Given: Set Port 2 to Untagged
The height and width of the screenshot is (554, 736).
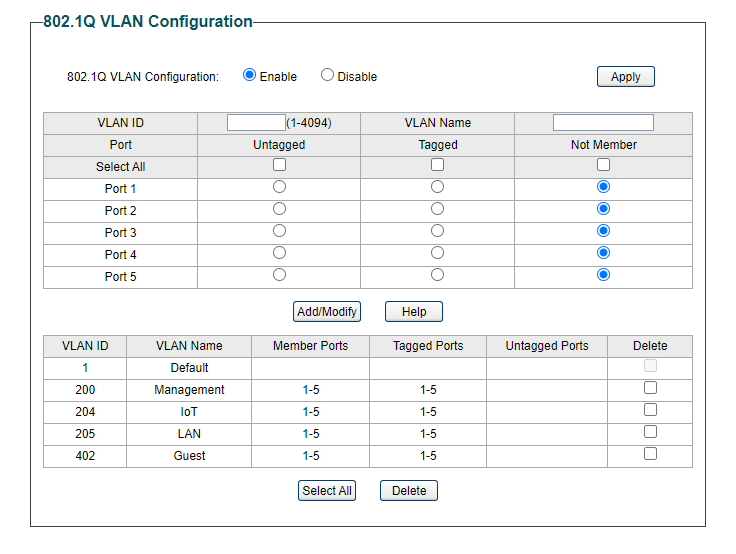Looking at the screenshot, I should [x=279, y=209].
